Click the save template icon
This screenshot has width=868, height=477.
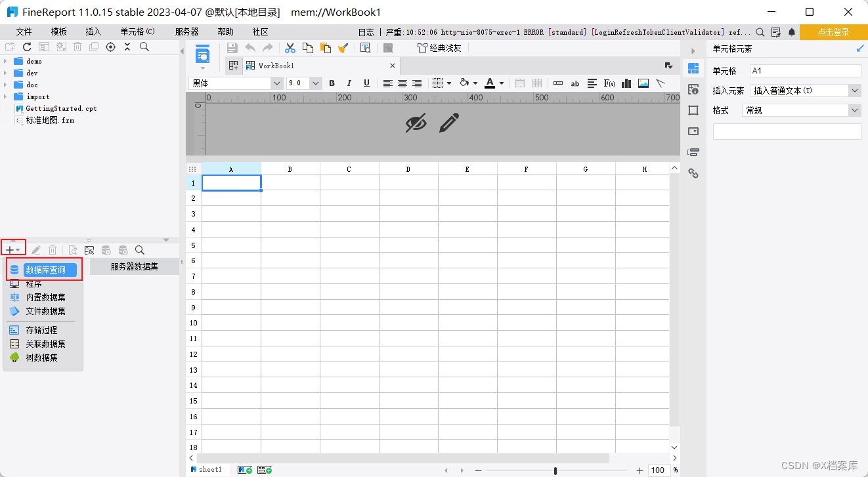[232, 47]
